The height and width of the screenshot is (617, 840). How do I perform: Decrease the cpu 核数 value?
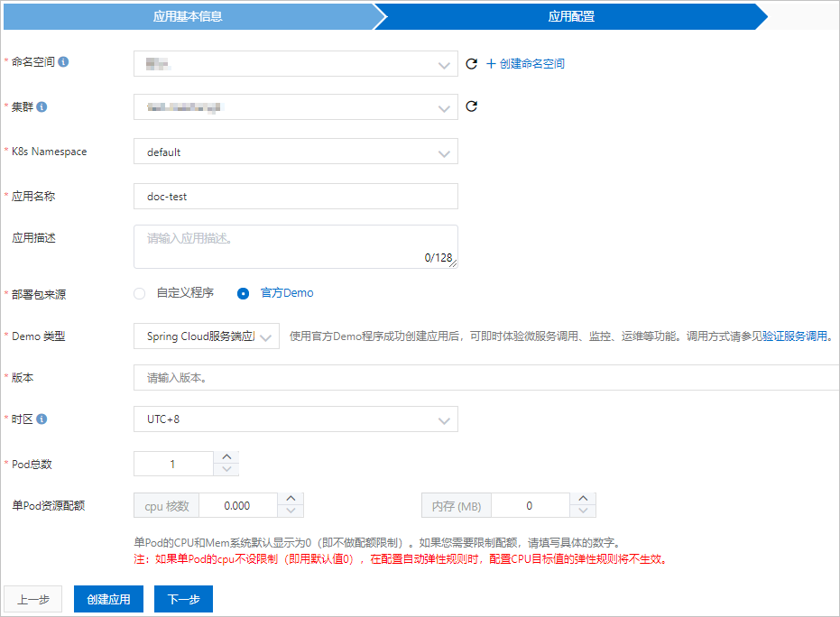tap(291, 511)
